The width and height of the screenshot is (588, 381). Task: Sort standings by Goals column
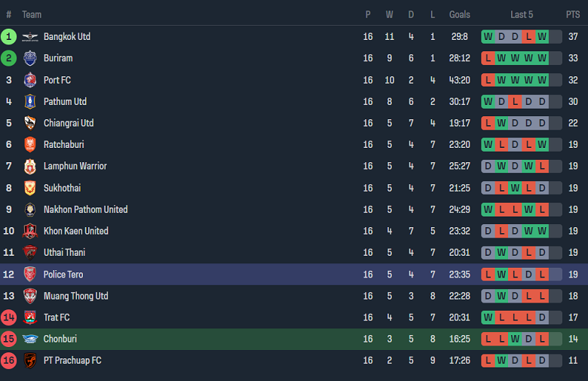[x=459, y=14]
